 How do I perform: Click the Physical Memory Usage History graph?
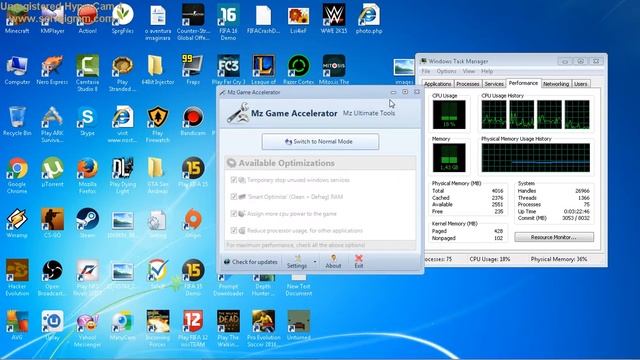pos(536,158)
